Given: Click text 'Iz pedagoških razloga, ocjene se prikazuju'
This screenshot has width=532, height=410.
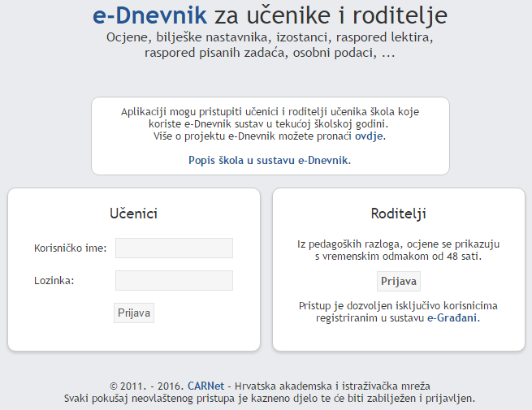Looking at the screenshot, I should (398, 244).
